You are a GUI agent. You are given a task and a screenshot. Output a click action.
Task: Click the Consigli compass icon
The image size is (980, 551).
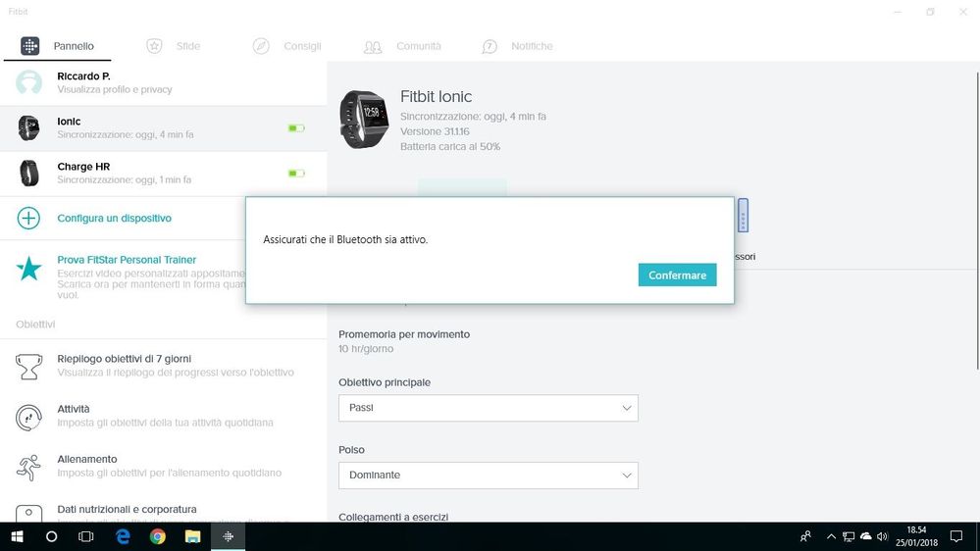coord(261,46)
